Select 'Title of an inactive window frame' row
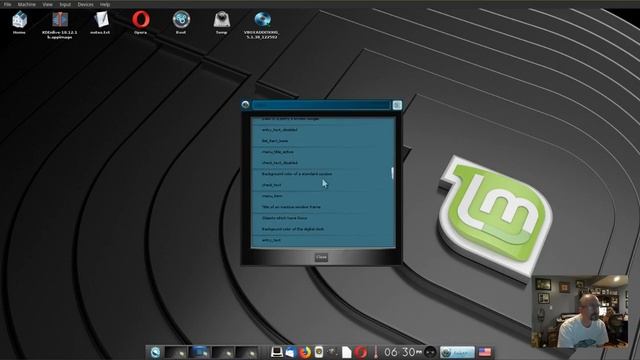Screen dimensions: 640x360 click(322, 207)
